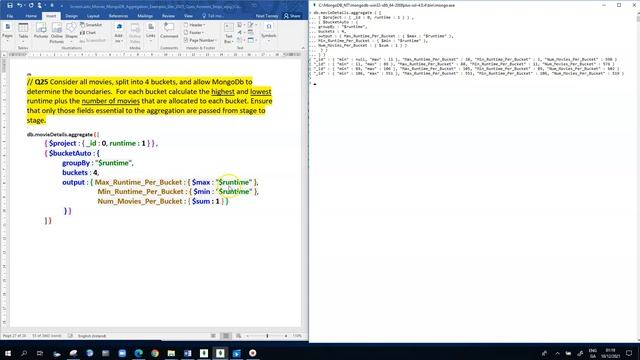Open the Pages group in Insert ribbon
The image size is (640, 360).
coord(7,32)
